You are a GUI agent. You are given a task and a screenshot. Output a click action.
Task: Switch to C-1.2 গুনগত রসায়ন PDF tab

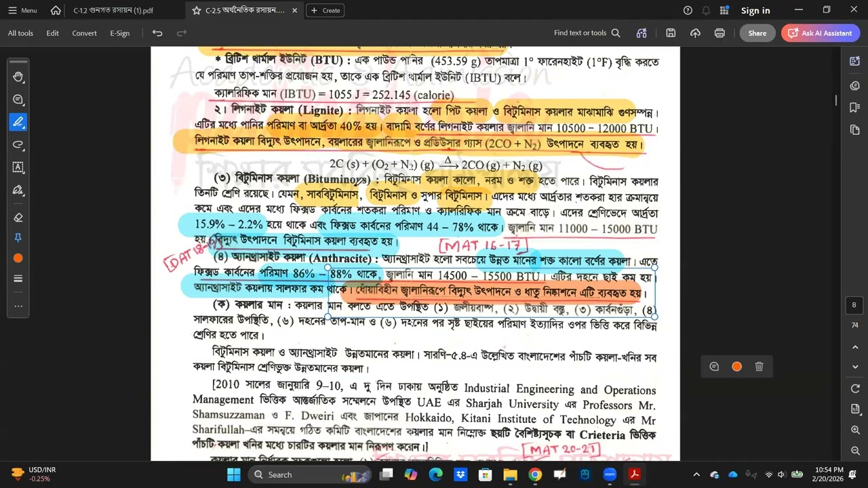(x=113, y=10)
